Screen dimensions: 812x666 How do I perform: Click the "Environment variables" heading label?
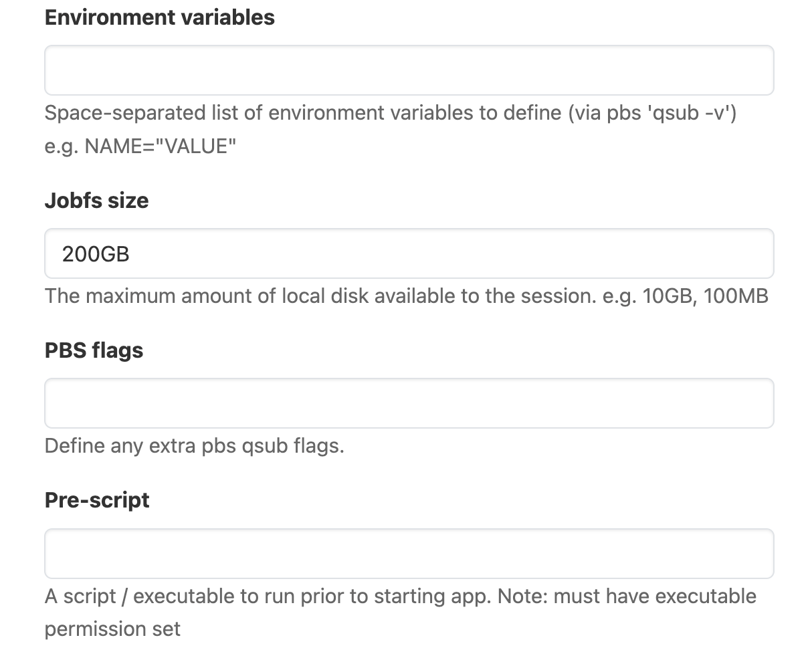[x=159, y=17]
